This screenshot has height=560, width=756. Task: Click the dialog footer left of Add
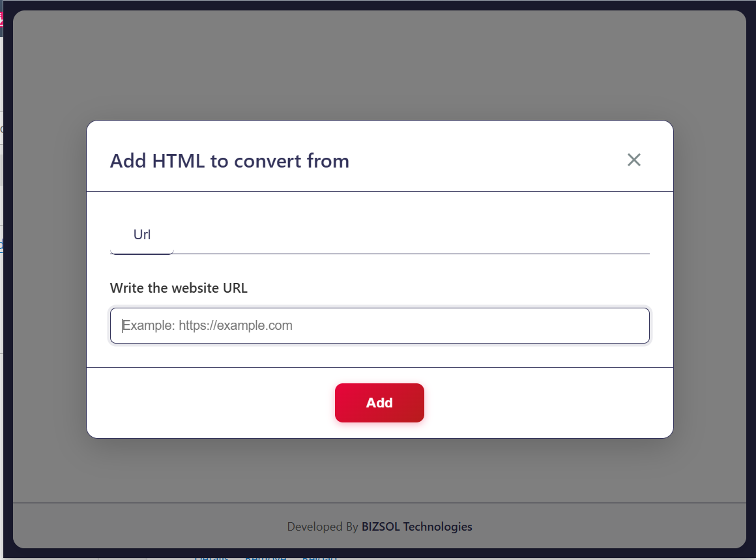point(209,403)
